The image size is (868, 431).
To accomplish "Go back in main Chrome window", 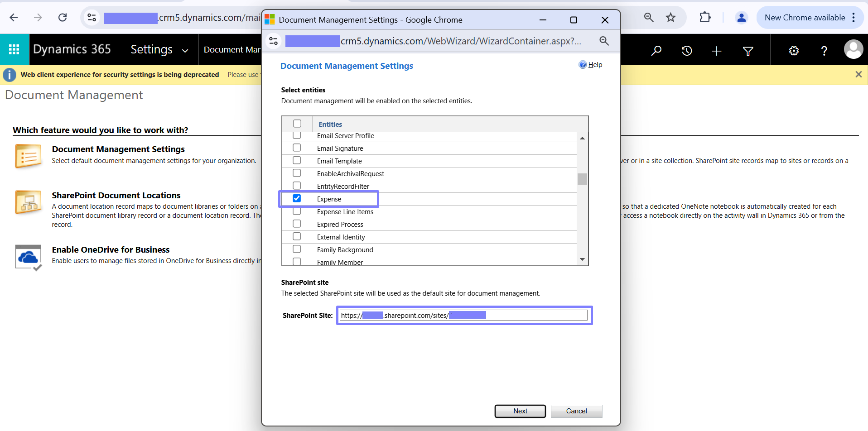I will [14, 18].
